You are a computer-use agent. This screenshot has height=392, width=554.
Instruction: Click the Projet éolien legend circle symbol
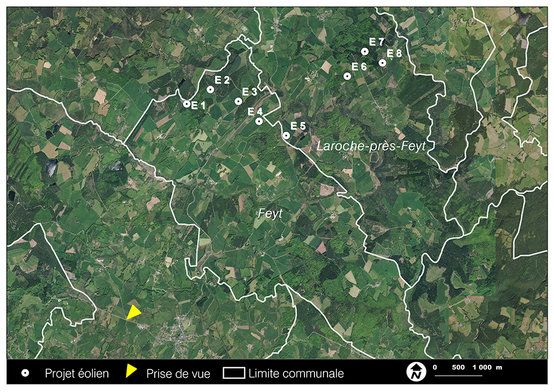click(x=25, y=373)
